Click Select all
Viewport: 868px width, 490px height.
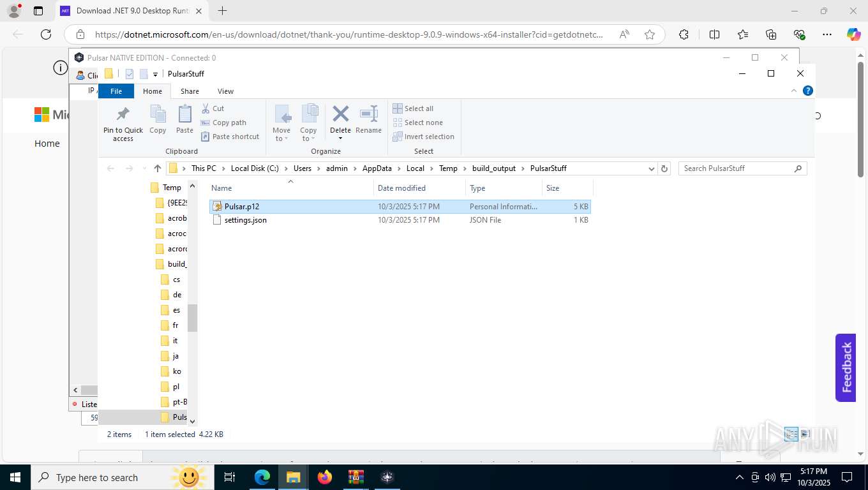coord(413,108)
